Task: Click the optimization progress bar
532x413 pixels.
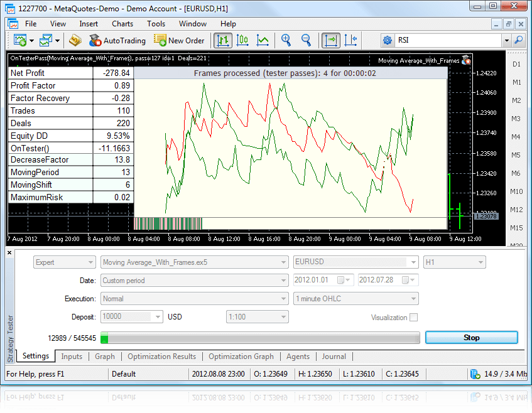Action: [260, 338]
